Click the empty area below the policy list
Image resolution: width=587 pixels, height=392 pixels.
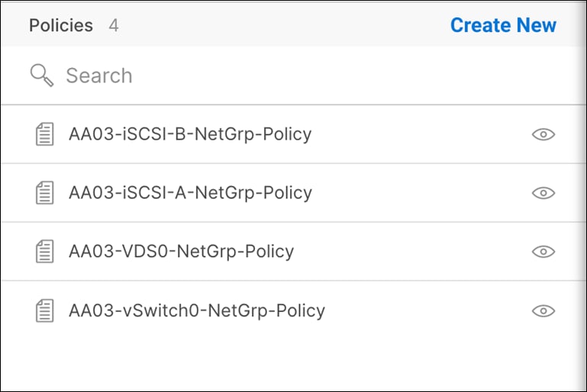click(290, 362)
